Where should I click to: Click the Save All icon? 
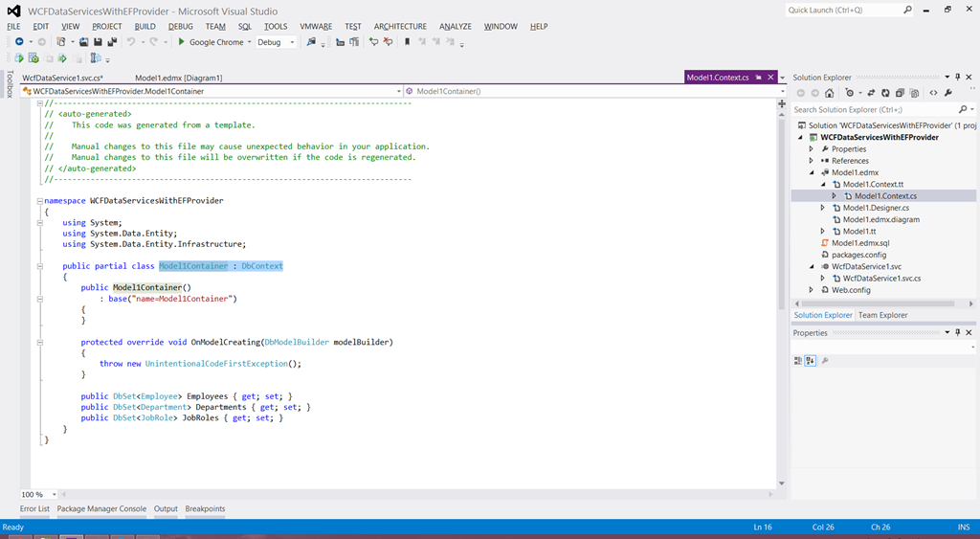(112, 42)
